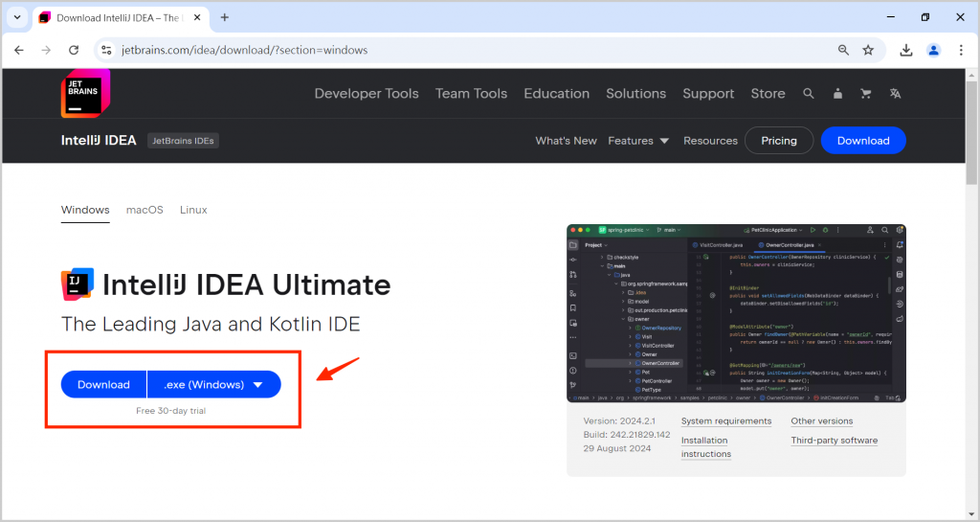Click the IDE screenshot thumbnail
This screenshot has width=980, height=522.
[736, 313]
